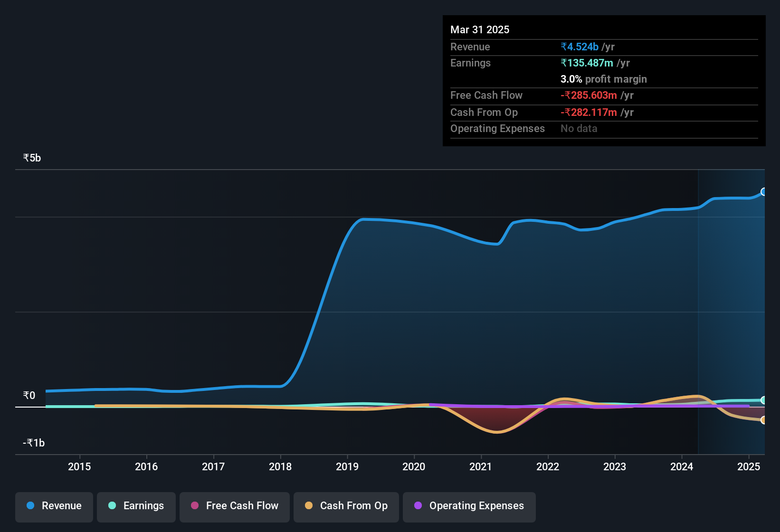
Task: Click the ₹135.487m earnings value in tooltip
Action: (587, 63)
